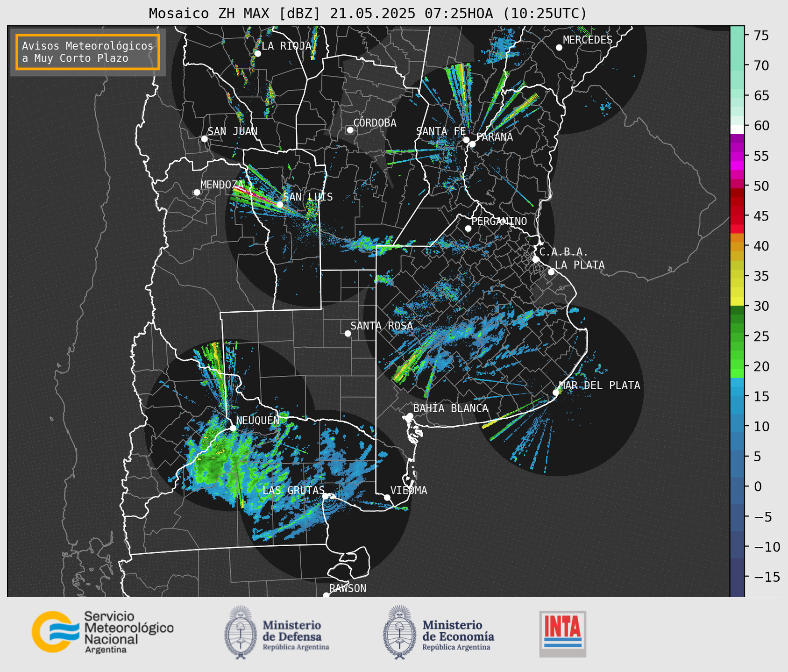Click the white 60 dBZ color band
This screenshot has width=788, height=672.
pyautogui.click(x=737, y=129)
